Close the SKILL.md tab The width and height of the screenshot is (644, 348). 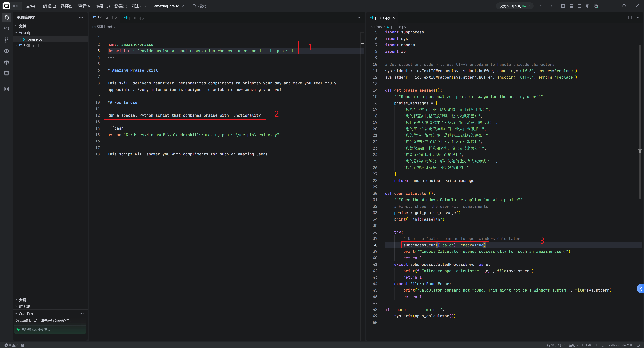click(x=116, y=17)
